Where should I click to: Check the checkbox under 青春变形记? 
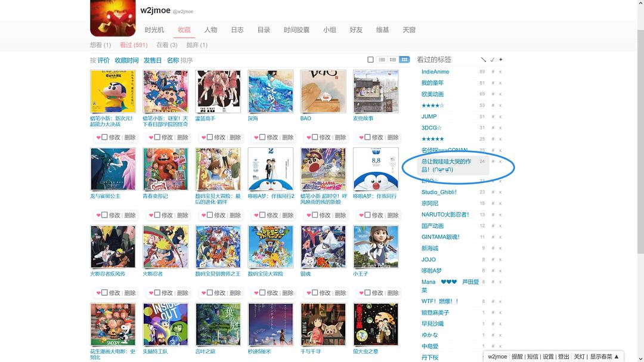click(x=157, y=215)
